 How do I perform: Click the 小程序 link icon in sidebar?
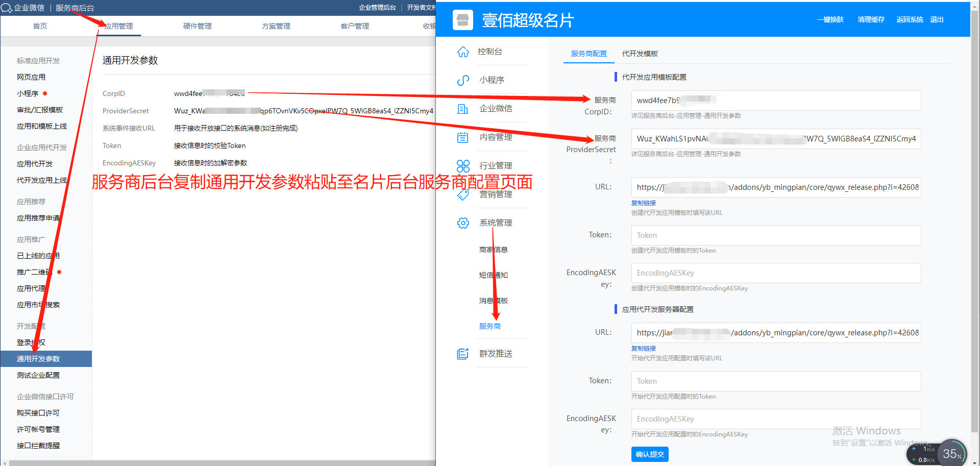[463, 80]
